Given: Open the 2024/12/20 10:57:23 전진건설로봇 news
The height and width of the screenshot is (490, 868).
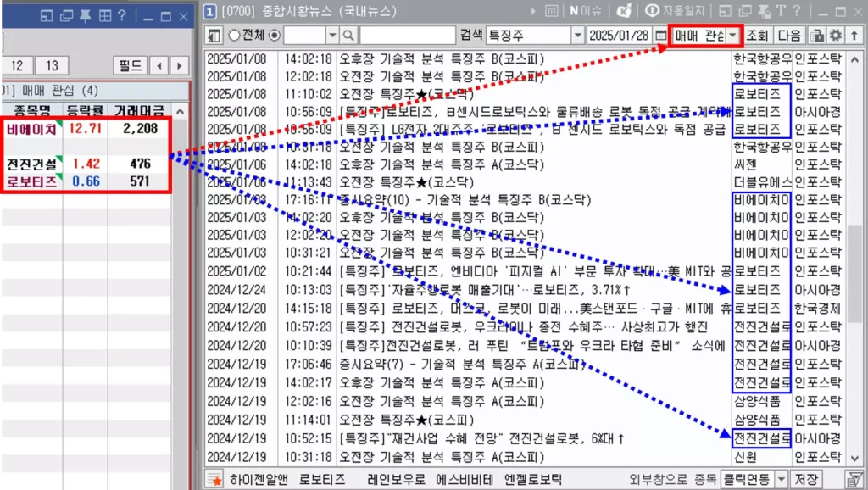Looking at the screenshot, I should 524,327.
